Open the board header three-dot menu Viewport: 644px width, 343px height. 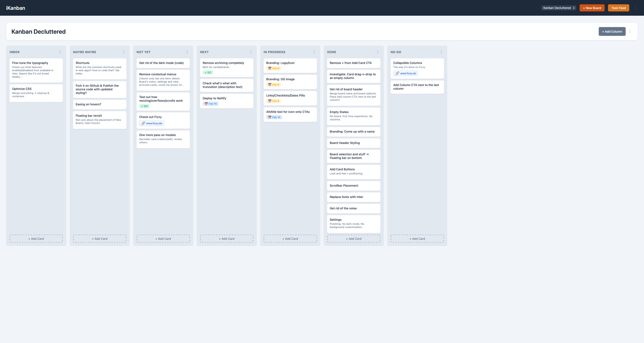click(630, 32)
